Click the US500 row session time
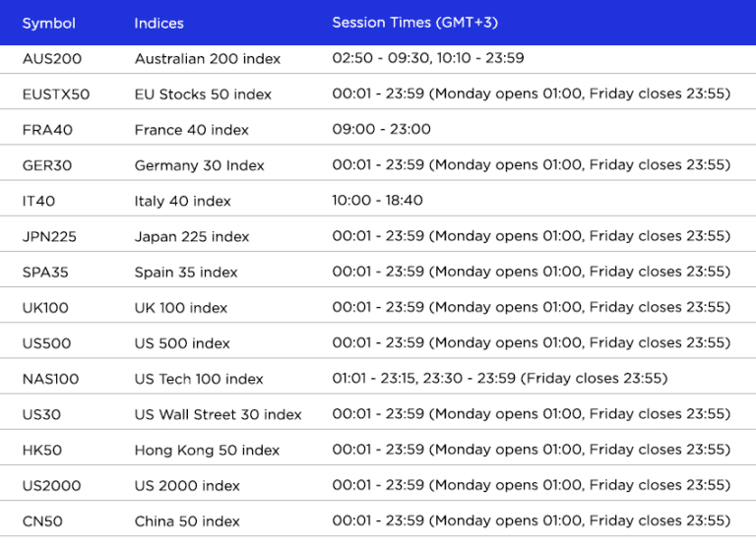This screenshot has height=548, width=756. coord(531,342)
